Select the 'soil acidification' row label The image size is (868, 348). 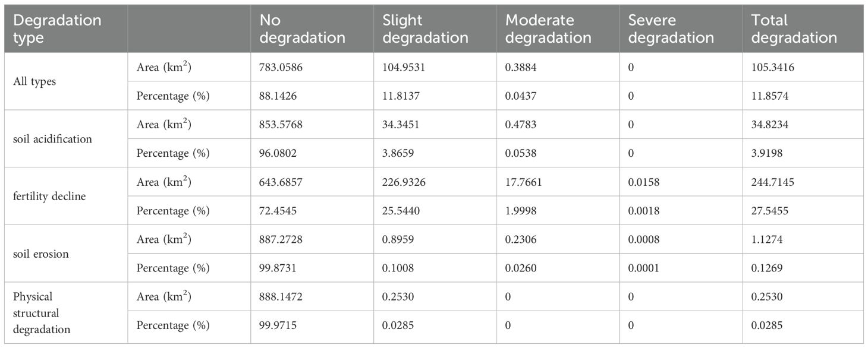[x=52, y=139]
